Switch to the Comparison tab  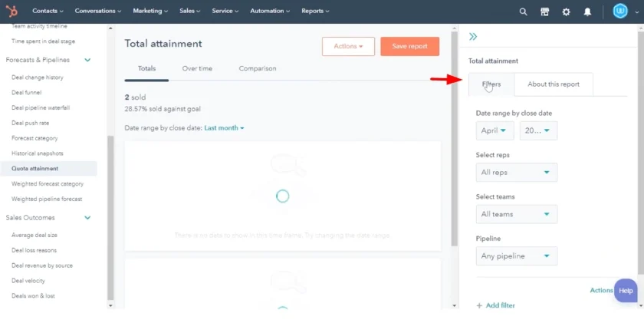click(258, 68)
